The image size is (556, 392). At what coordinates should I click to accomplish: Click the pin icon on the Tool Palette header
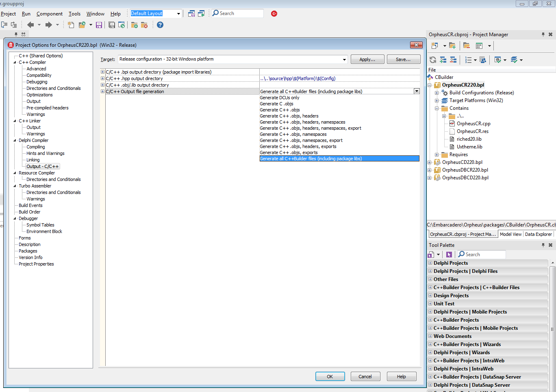click(543, 245)
